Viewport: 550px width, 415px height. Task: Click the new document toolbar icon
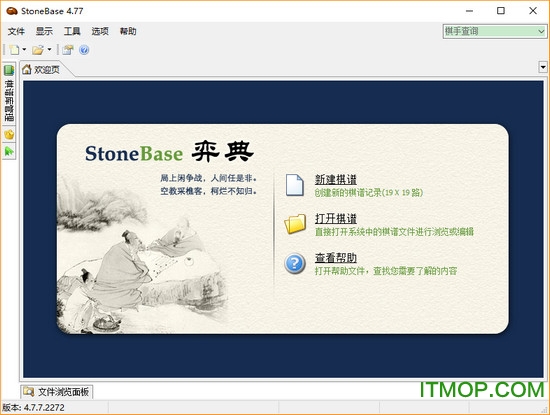point(14,50)
